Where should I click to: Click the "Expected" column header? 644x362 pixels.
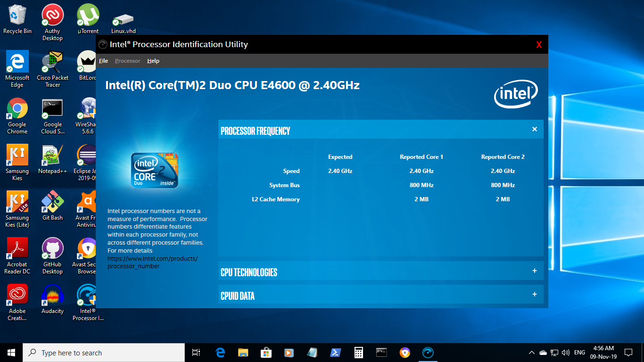(x=340, y=157)
